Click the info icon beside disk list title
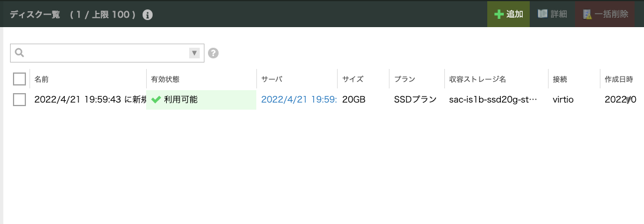Screen dimensions: 644x224 click(x=147, y=15)
